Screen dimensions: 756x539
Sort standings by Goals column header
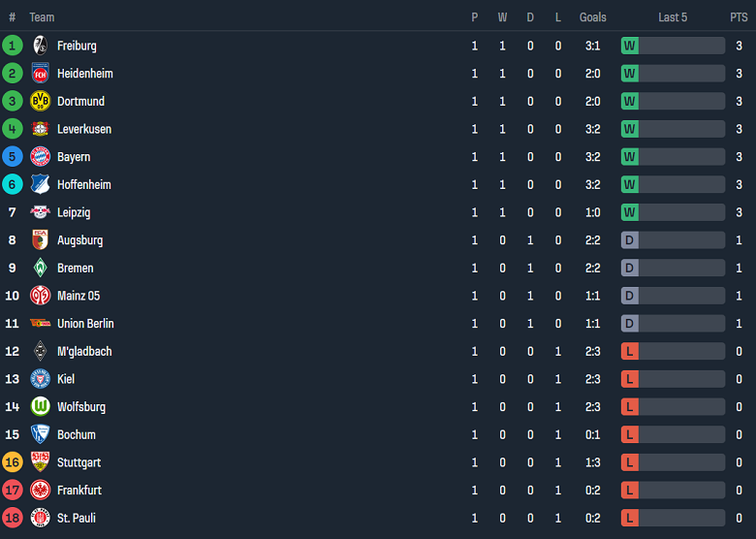(592, 17)
